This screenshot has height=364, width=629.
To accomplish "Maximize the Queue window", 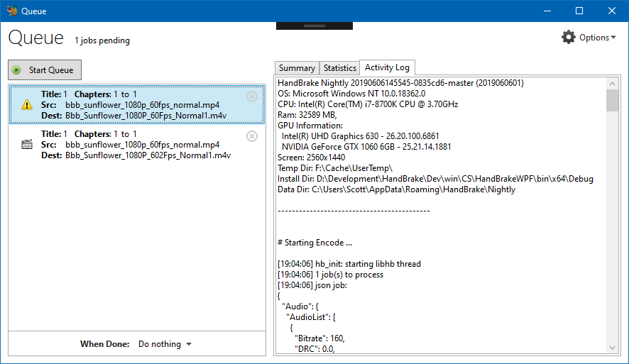I will [x=579, y=11].
